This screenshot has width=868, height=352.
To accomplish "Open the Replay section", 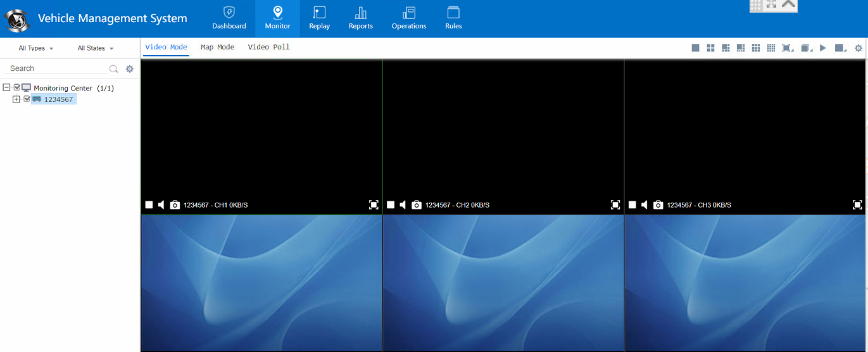I will pyautogui.click(x=320, y=18).
